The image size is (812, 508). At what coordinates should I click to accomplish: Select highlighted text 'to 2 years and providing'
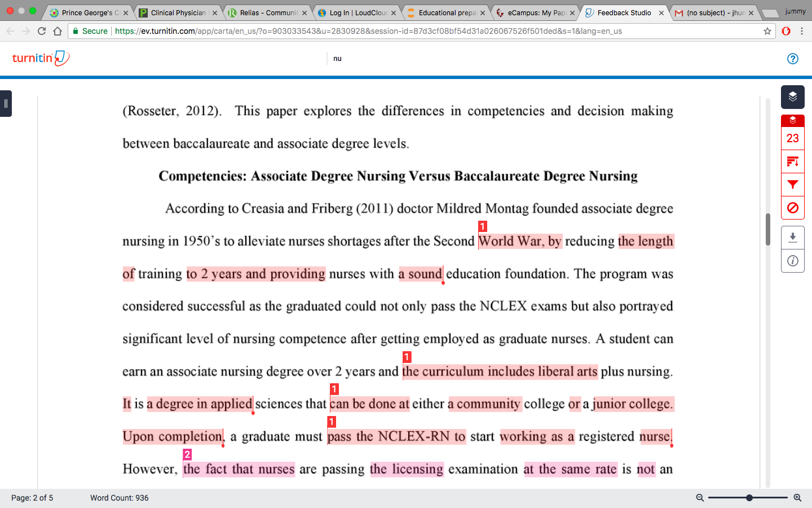tap(256, 274)
